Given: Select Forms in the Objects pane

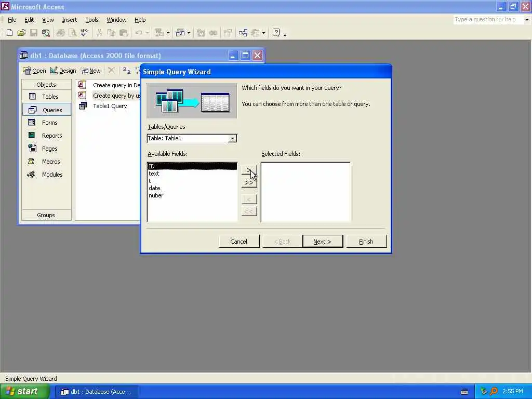Looking at the screenshot, I should pyautogui.click(x=46, y=123).
